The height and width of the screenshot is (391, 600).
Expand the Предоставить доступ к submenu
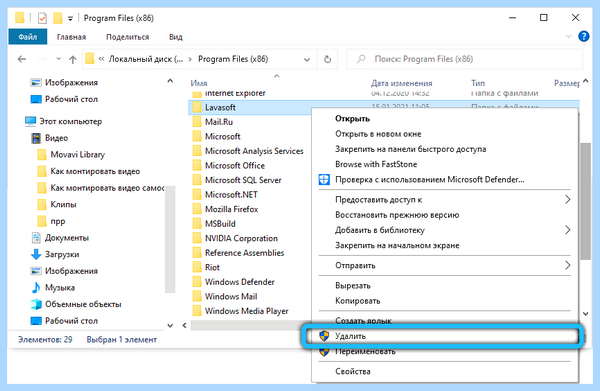click(567, 199)
